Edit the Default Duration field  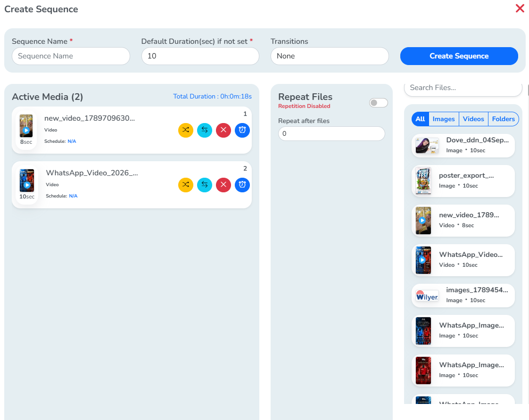[200, 56]
